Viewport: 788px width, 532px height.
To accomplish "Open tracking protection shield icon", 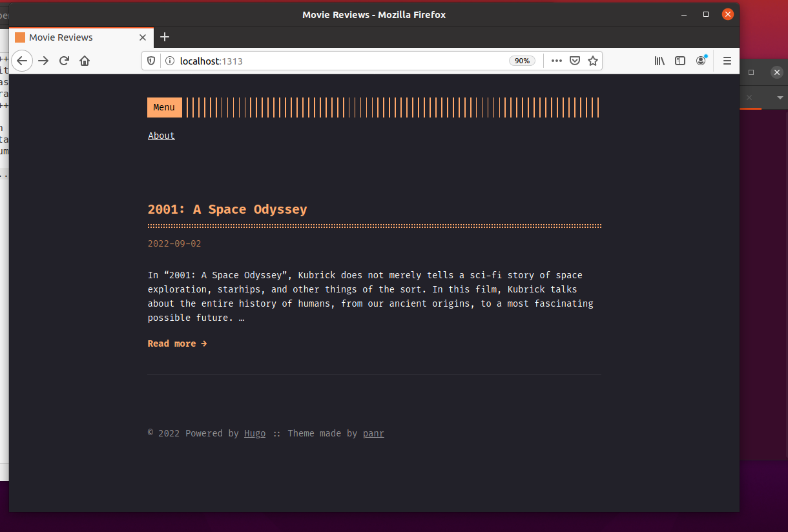I will pos(152,61).
